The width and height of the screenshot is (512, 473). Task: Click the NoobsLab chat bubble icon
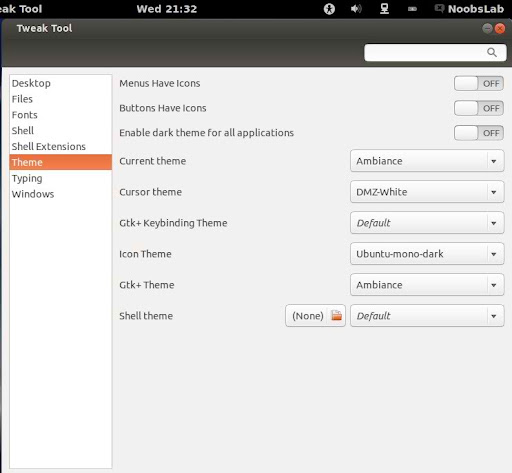pyautogui.click(x=440, y=8)
